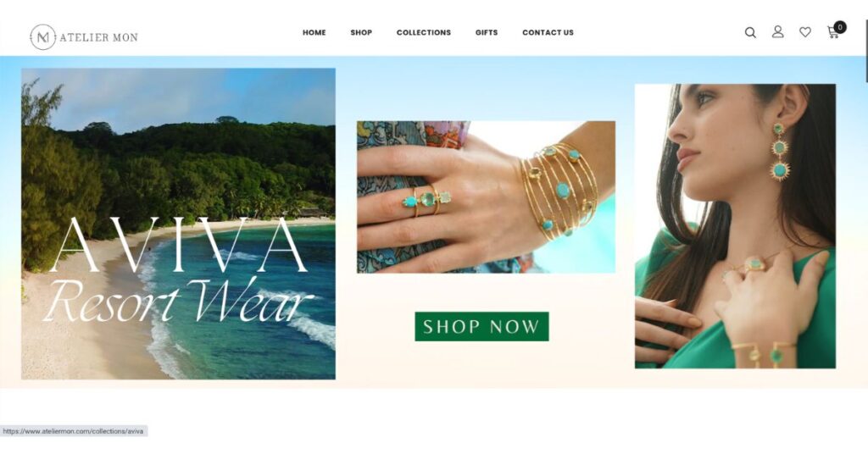This screenshot has height=454, width=868.
Task: Click the Atelier Mon circular logo
Action: click(x=42, y=37)
